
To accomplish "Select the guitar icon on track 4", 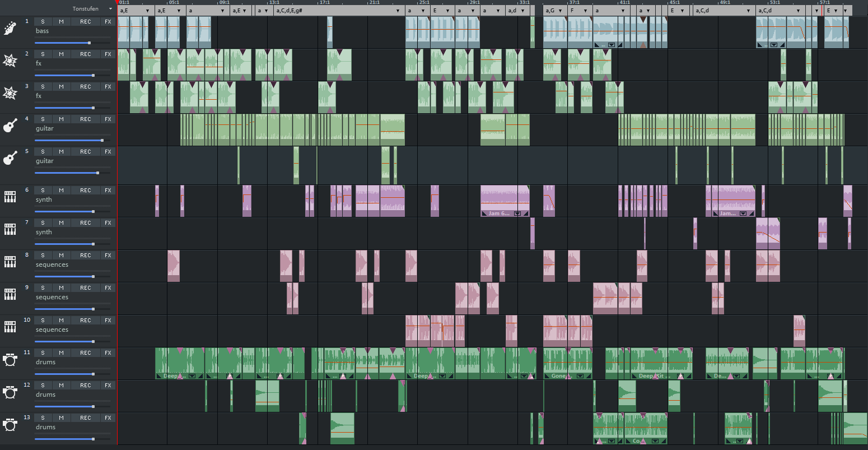I will point(10,126).
